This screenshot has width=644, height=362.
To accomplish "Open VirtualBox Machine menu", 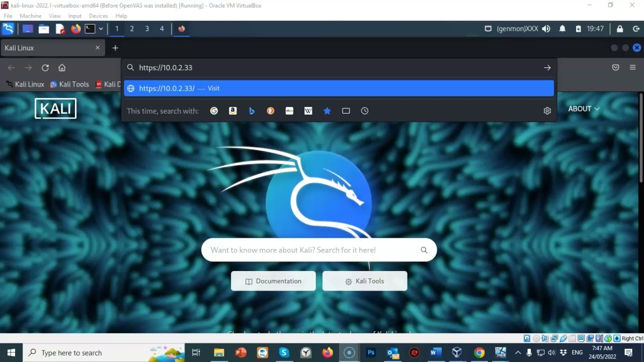I will tap(31, 16).
